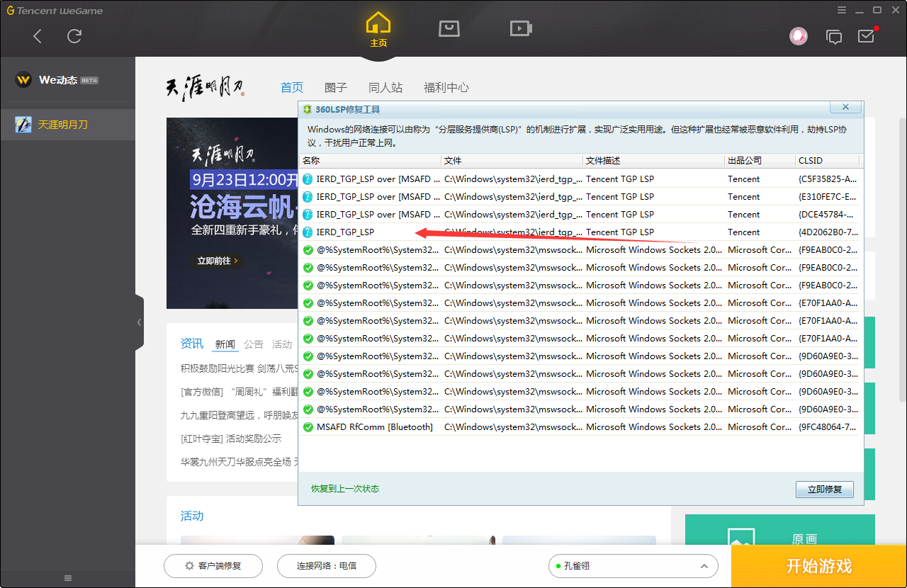
Task: Click the list icon at sidebar bottom
Action: point(68,578)
